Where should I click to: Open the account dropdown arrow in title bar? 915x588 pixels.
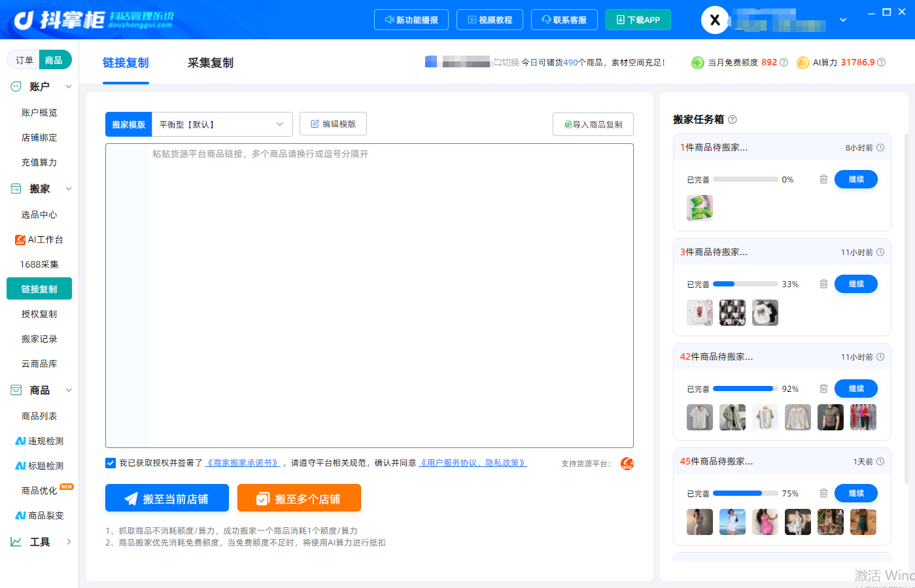click(x=843, y=20)
